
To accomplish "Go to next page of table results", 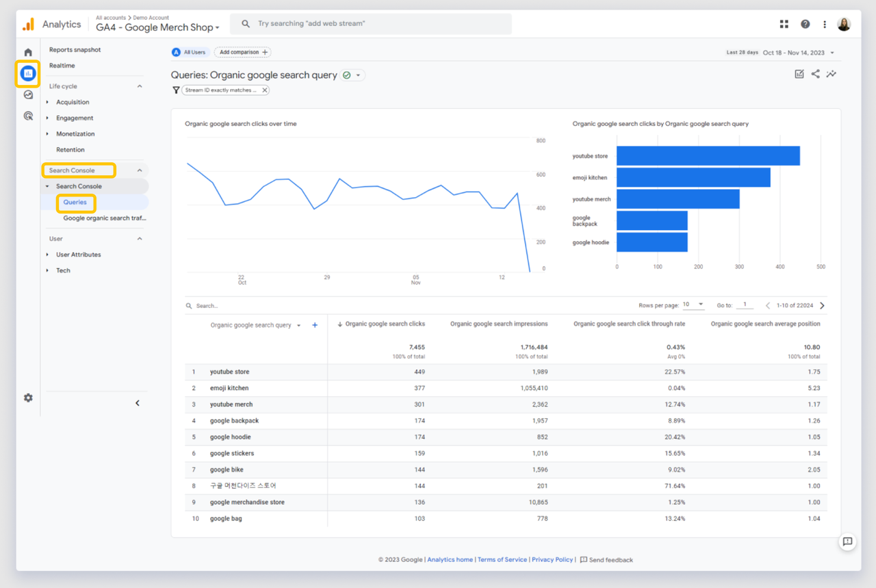I will pos(822,305).
